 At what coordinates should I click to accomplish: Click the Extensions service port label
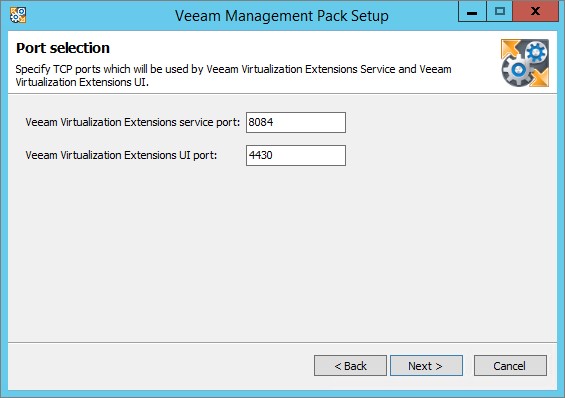[133, 122]
